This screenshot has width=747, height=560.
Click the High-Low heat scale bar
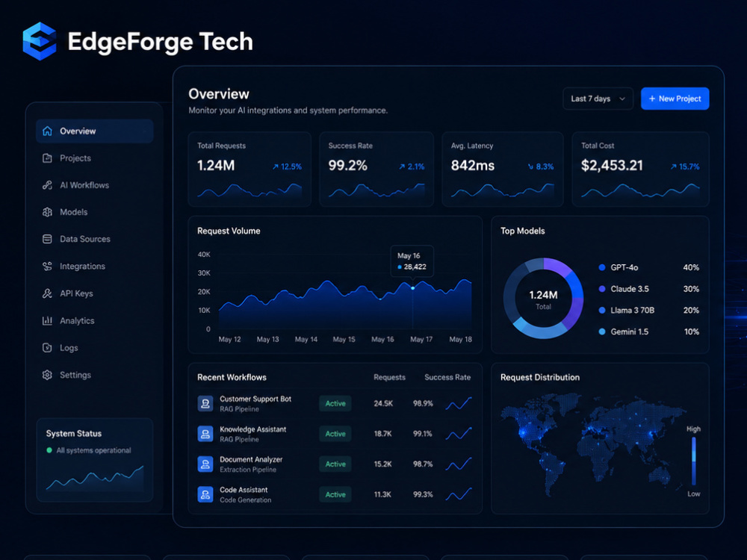[x=694, y=461]
